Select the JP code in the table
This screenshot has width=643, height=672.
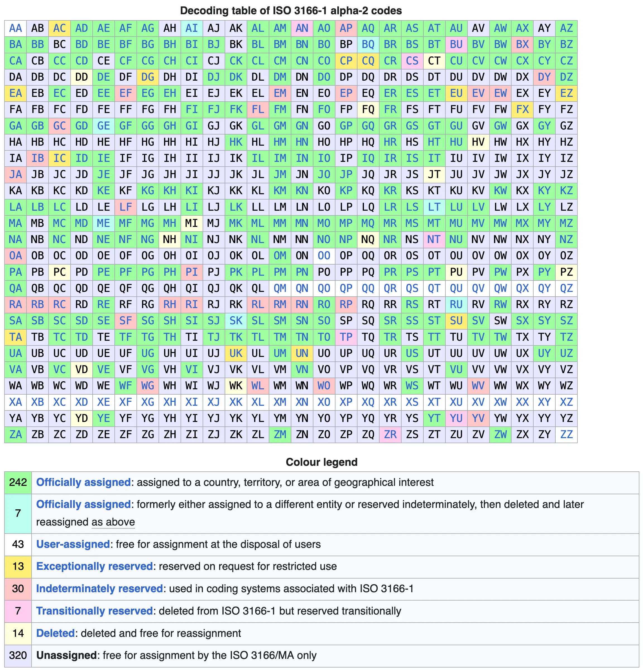(x=346, y=174)
